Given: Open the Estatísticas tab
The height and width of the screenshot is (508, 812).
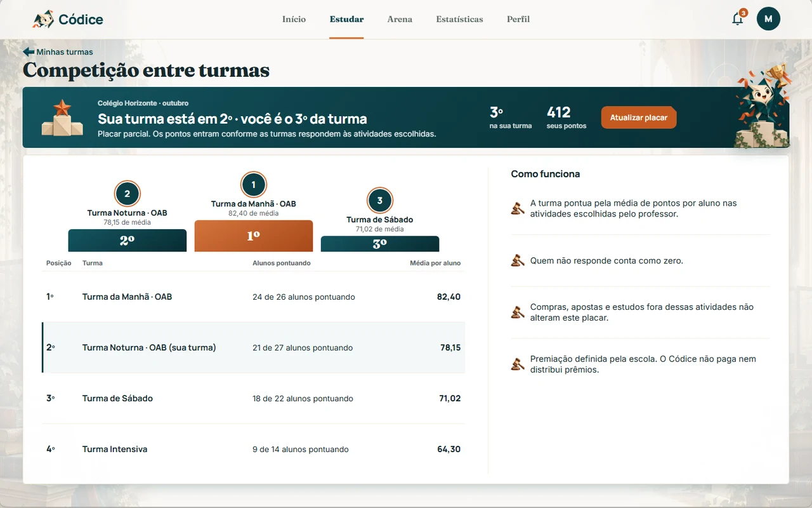Looking at the screenshot, I should (x=459, y=19).
